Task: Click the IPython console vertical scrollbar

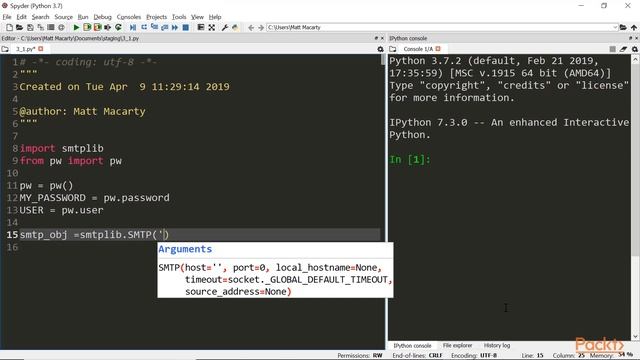Action: [x=635, y=198]
